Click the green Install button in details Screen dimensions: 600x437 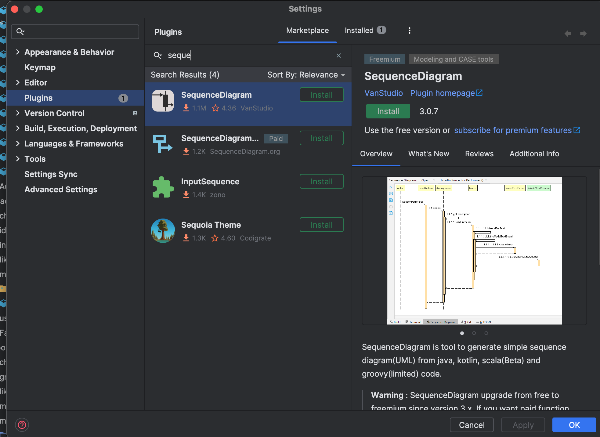(x=388, y=111)
